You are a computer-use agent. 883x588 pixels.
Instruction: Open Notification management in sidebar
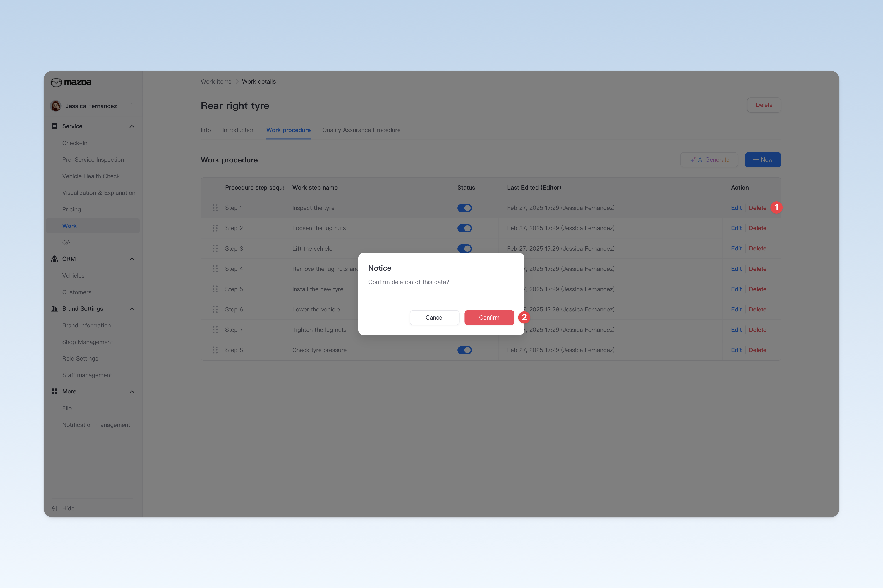[x=96, y=425]
